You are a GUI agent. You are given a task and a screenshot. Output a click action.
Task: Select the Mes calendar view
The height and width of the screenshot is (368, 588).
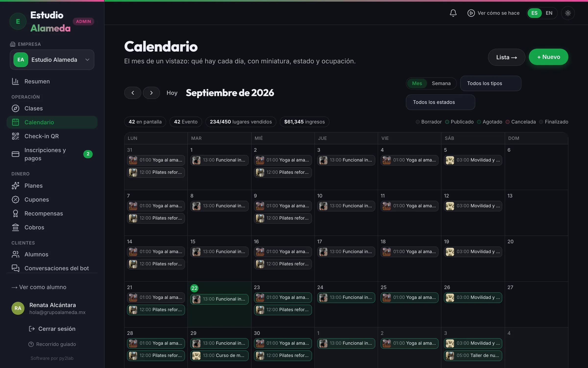pos(417,83)
